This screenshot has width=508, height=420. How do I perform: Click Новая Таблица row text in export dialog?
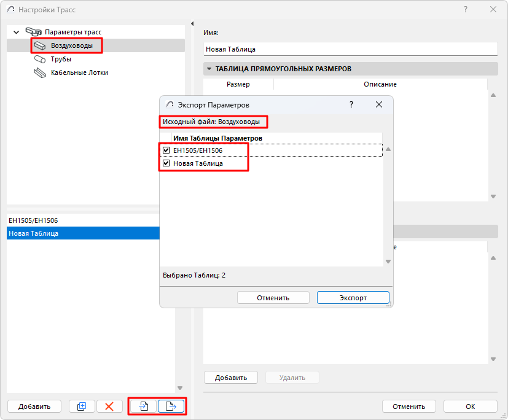[x=198, y=163]
